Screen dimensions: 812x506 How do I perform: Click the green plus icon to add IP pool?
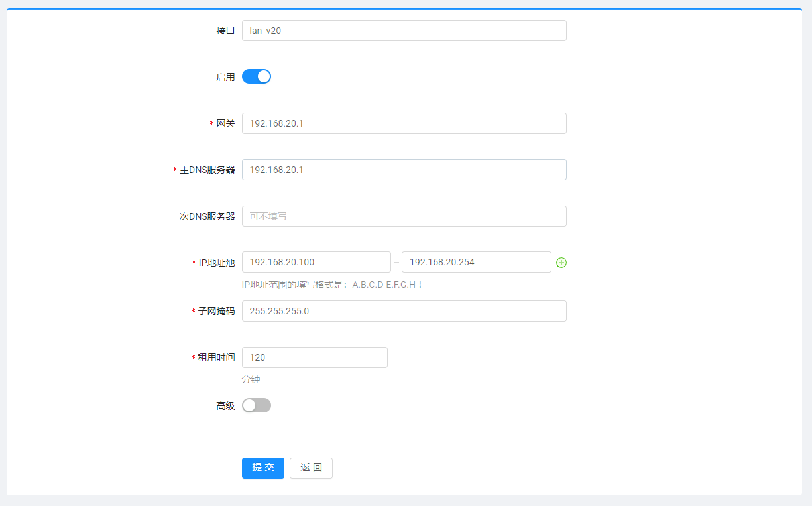click(x=561, y=263)
